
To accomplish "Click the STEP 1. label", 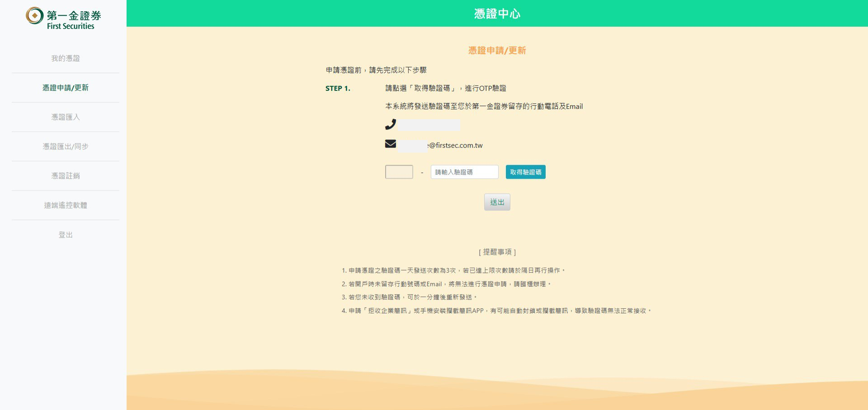I will (338, 89).
